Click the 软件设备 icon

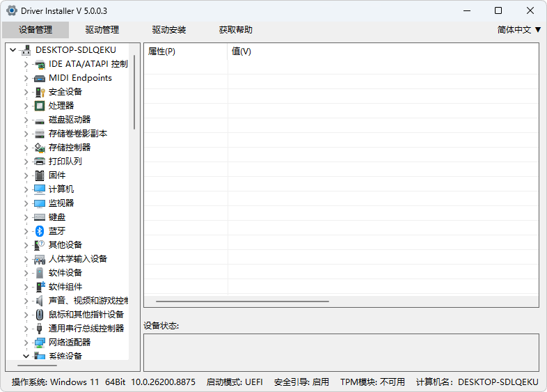[x=40, y=273]
